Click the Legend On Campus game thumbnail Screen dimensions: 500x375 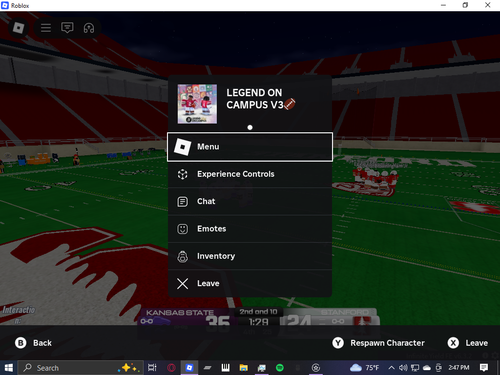tap(197, 104)
